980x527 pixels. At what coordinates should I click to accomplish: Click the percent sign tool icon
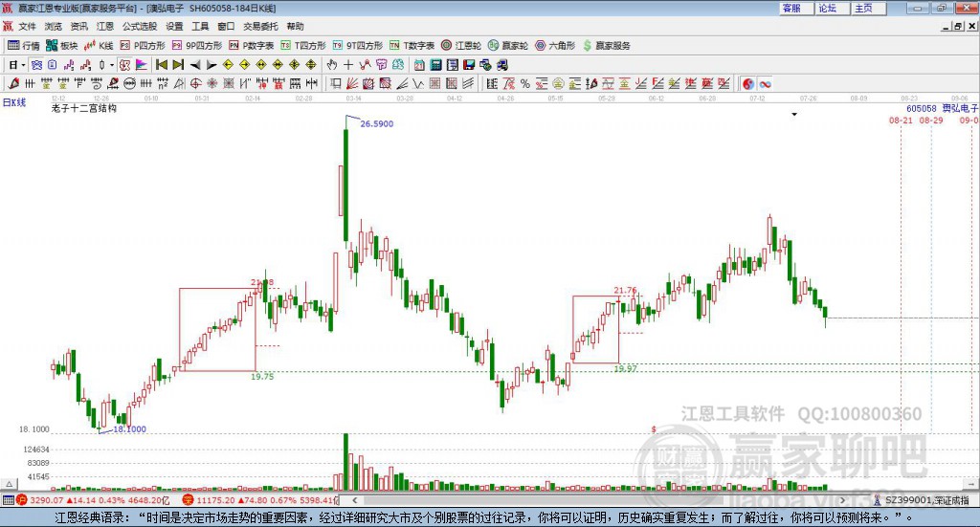[525, 83]
